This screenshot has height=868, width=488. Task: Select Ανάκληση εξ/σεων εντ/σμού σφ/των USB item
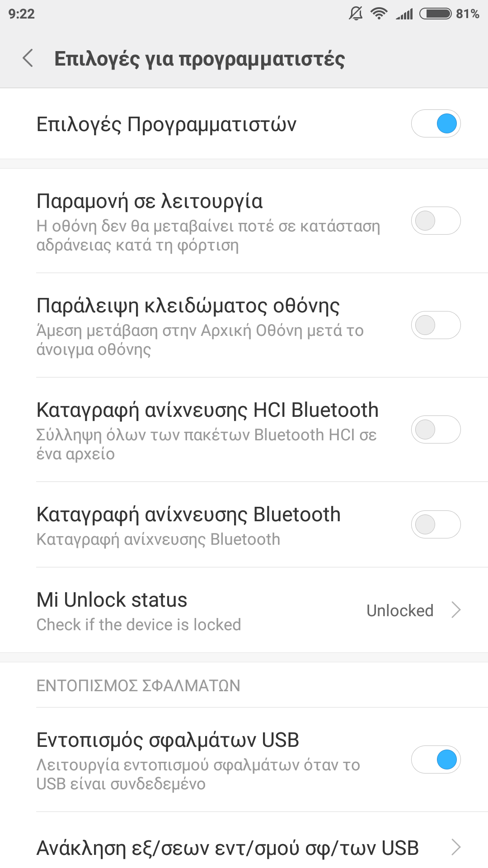point(227,848)
